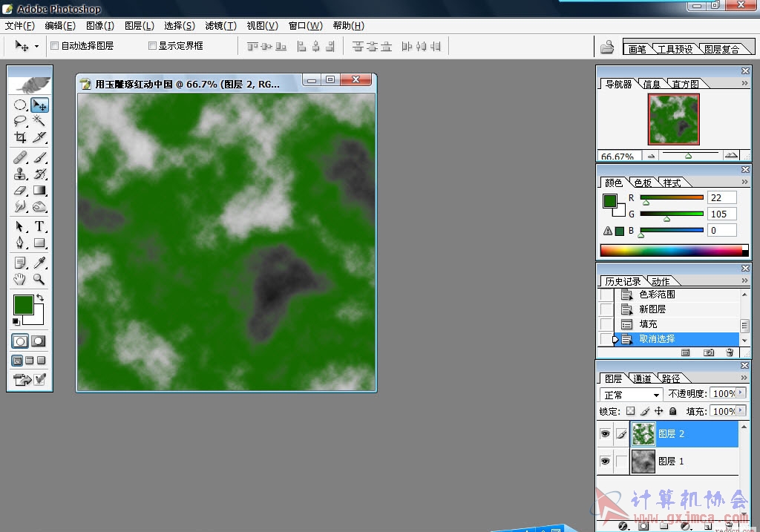Viewport: 760px width, 532px height.
Task: Select the Sponge tool
Action: pos(39,207)
